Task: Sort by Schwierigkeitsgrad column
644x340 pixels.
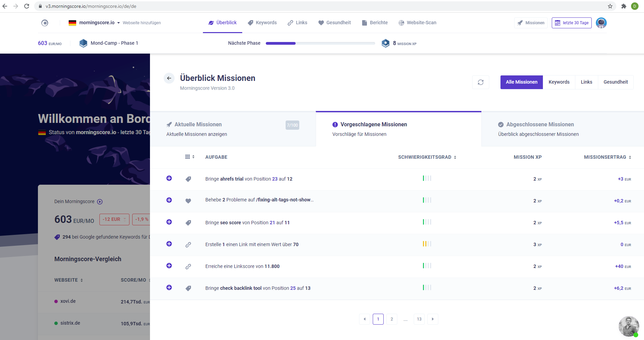Action: [427, 157]
